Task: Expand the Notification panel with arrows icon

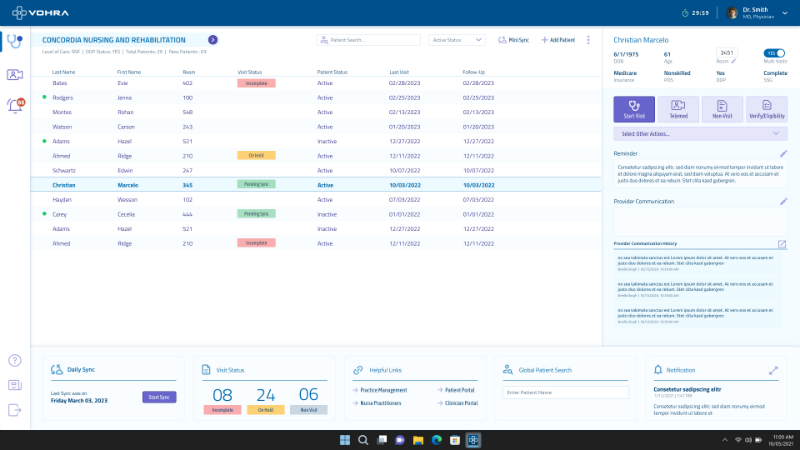Action: coord(773,370)
